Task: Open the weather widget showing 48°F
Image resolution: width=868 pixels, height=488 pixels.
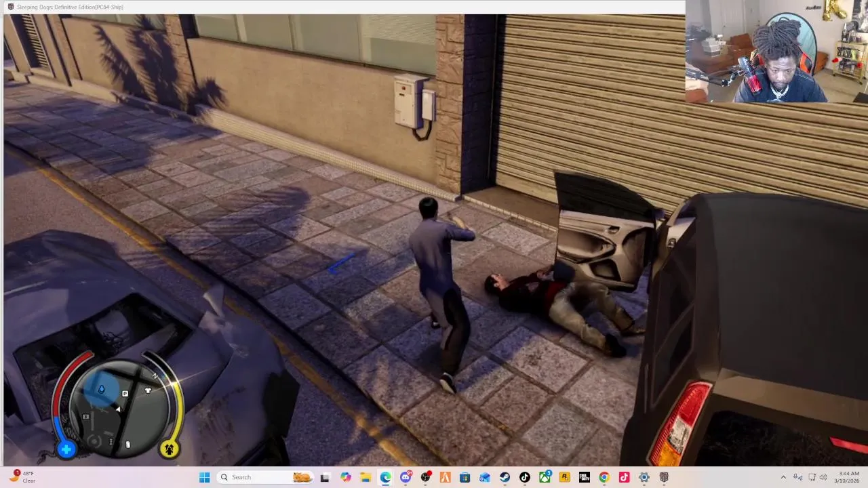Action: coord(22,477)
